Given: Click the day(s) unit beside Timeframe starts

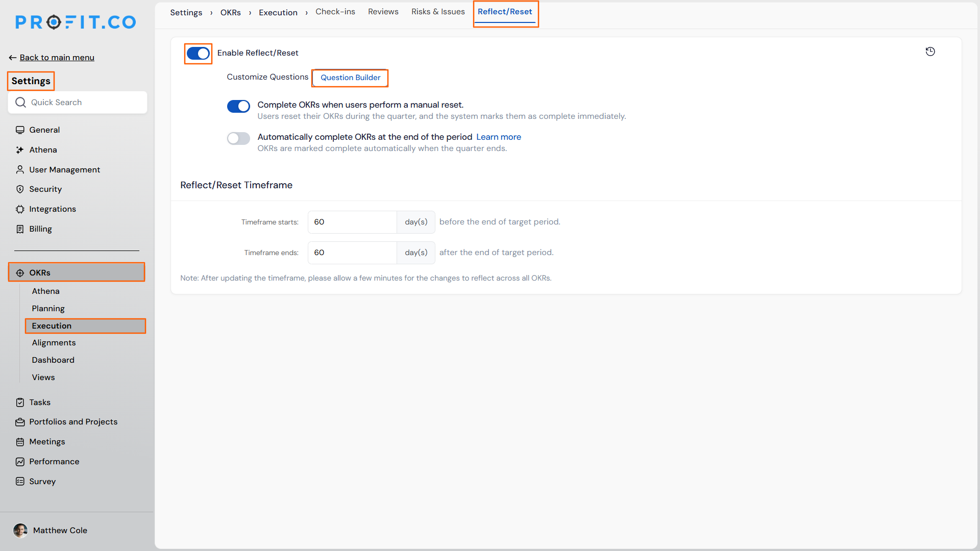Looking at the screenshot, I should 416,222.
